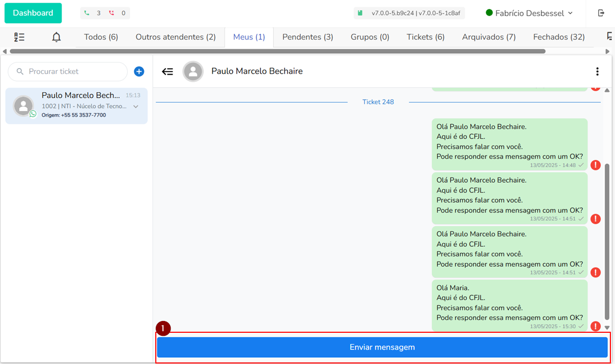Select the Fechados (32) tab
The height and width of the screenshot is (364, 615).
click(x=559, y=37)
